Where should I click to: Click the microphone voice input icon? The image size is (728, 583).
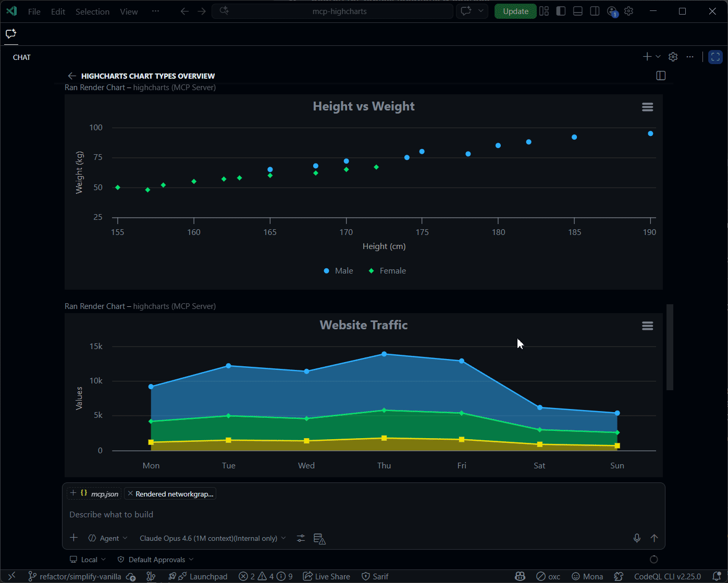click(637, 538)
